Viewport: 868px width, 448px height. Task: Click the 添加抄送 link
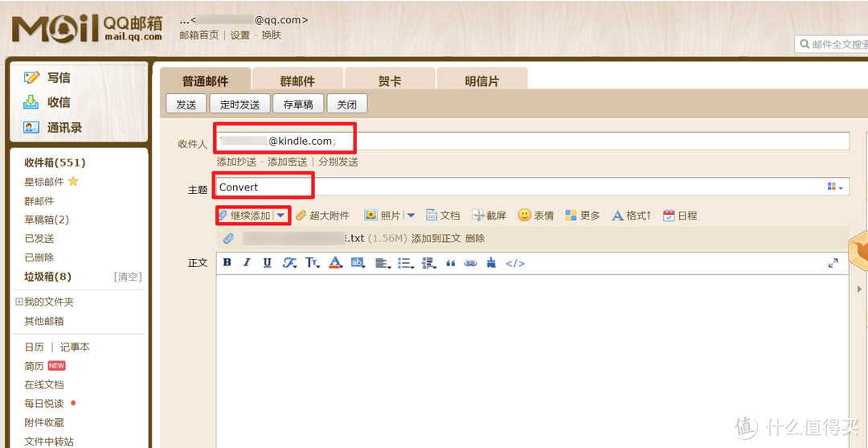pyautogui.click(x=236, y=162)
